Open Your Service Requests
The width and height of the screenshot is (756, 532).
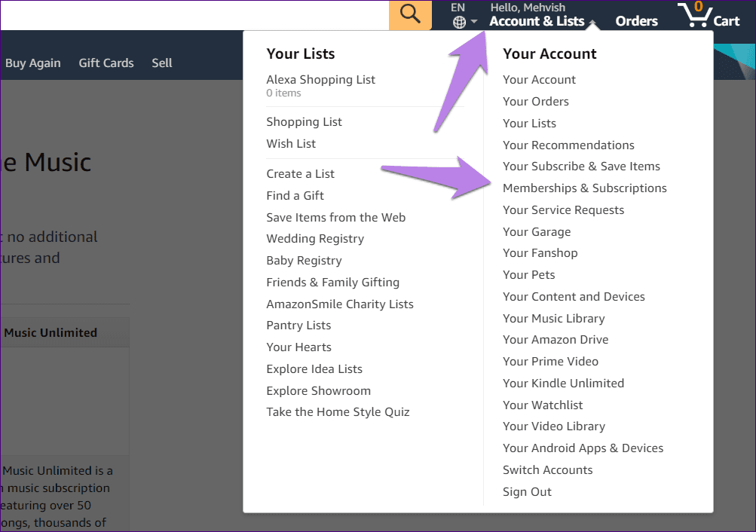pos(564,210)
